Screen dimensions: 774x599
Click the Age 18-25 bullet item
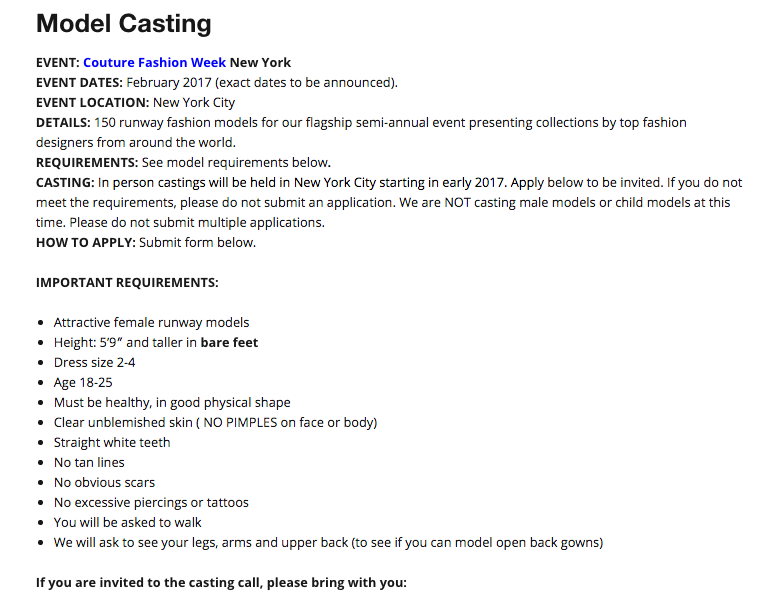83,383
